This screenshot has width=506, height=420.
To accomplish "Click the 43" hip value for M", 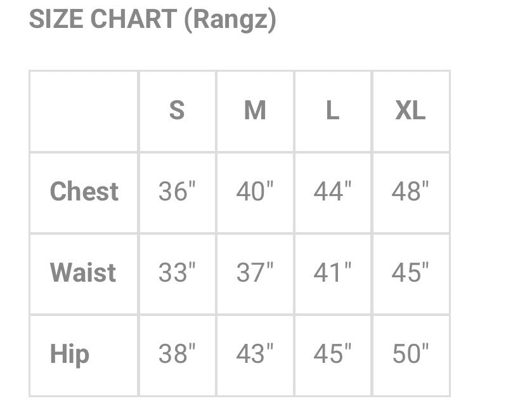I will point(255,354).
